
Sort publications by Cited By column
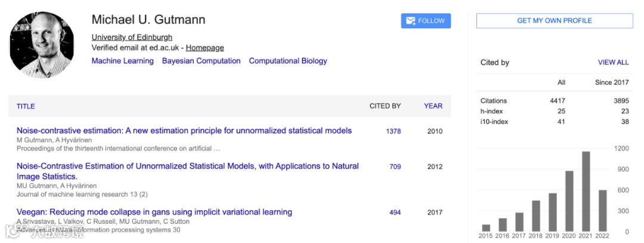(385, 106)
